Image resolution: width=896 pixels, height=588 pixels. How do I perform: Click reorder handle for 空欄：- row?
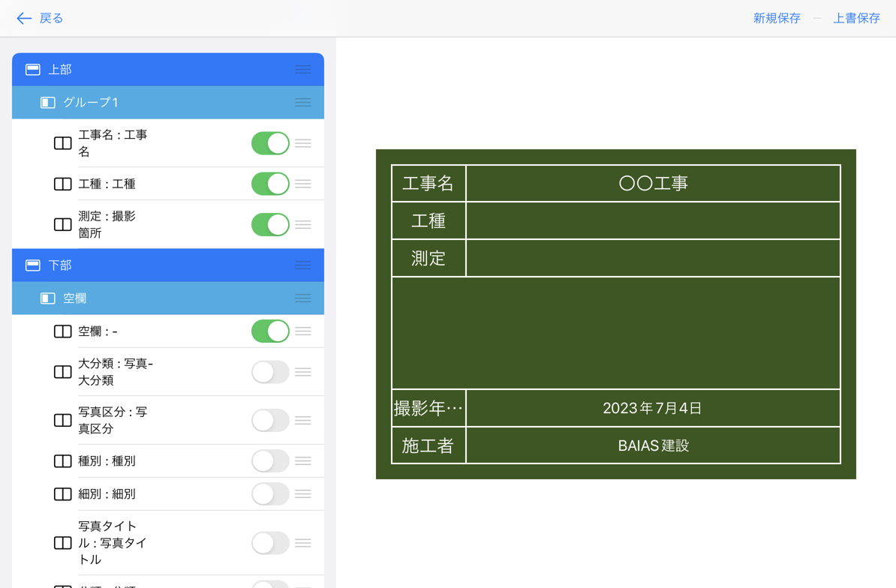tap(303, 331)
